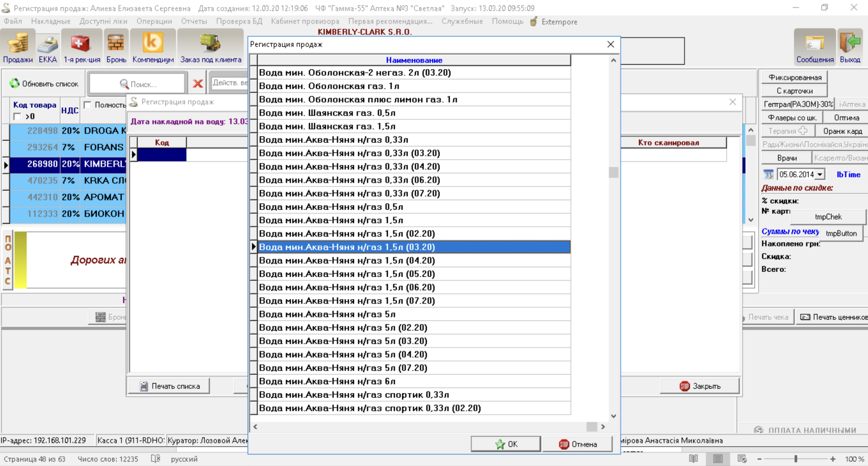This screenshot has width=868, height=466.
Task: Click the Бронь brick wall icon
Action: coord(116,44)
